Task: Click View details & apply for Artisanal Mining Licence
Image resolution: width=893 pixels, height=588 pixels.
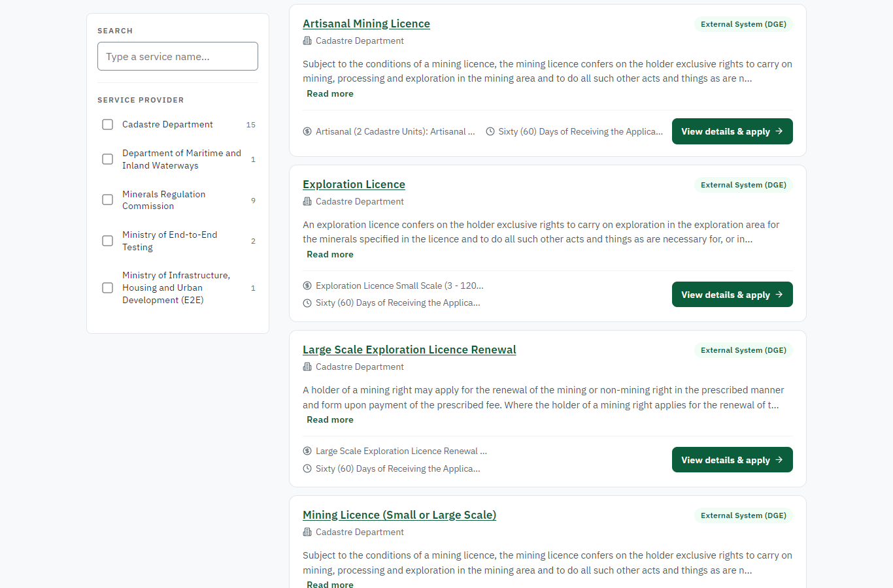Action: coord(732,131)
